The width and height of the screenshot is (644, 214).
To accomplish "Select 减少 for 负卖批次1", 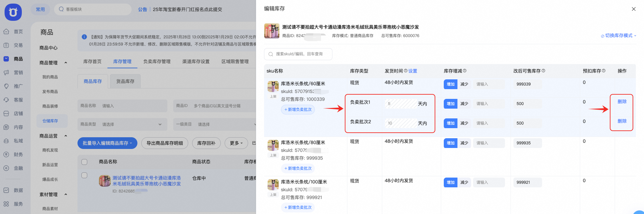I will pyautogui.click(x=464, y=104).
